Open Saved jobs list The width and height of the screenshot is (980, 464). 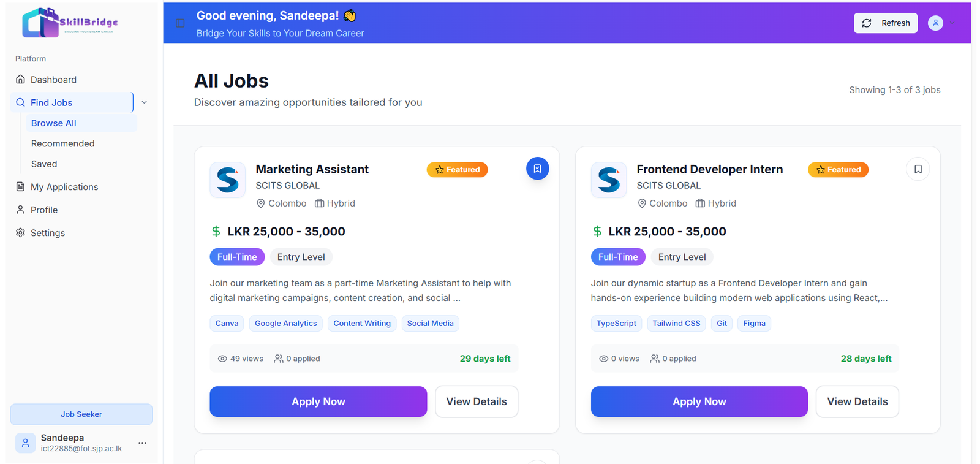point(44,164)
